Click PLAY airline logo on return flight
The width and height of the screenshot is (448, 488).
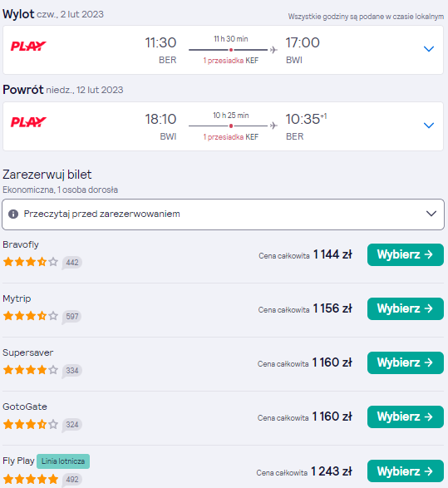click(28, 122)
